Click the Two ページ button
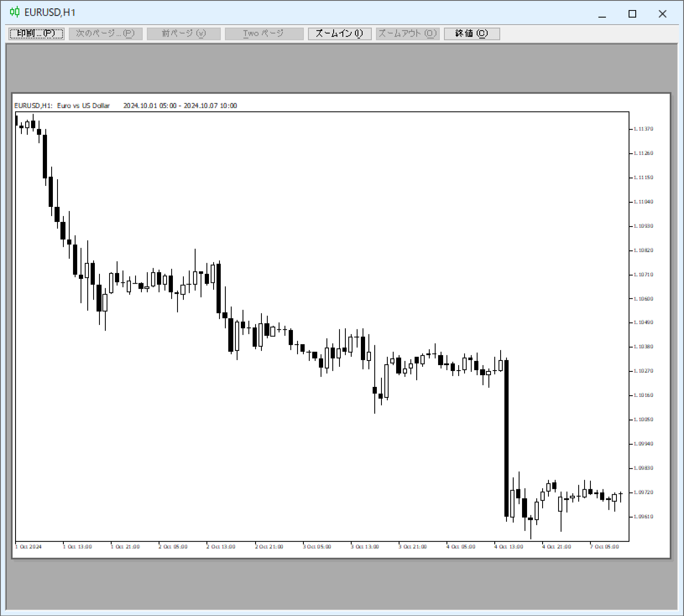The height and width of the screenshot is (616, 684). (264, 34)
